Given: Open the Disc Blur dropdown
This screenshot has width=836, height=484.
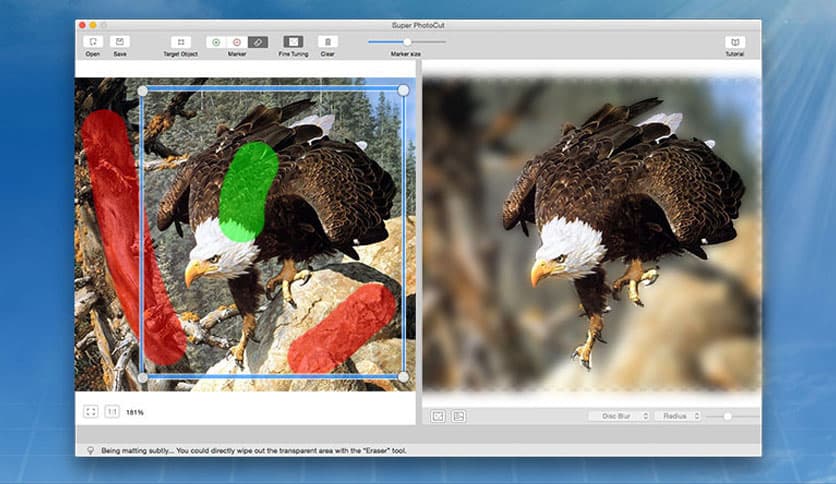Looking at the screenshot, I should [619, 416].
